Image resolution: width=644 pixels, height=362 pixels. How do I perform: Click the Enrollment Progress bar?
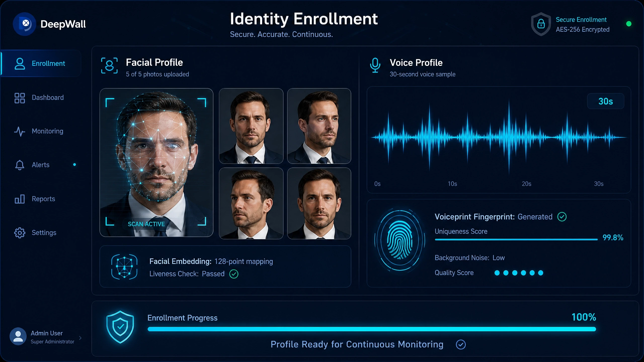(372, 329)
